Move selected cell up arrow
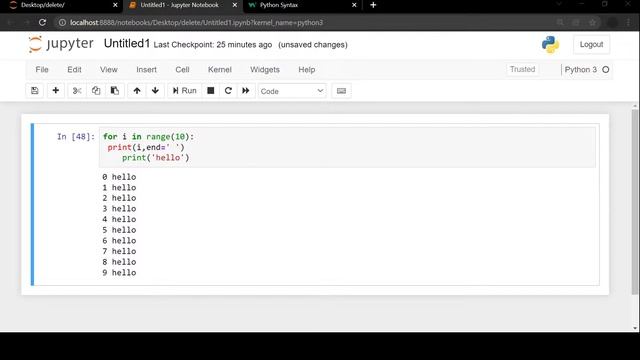This screenshot has height=360, width=640. click(137, 91)
